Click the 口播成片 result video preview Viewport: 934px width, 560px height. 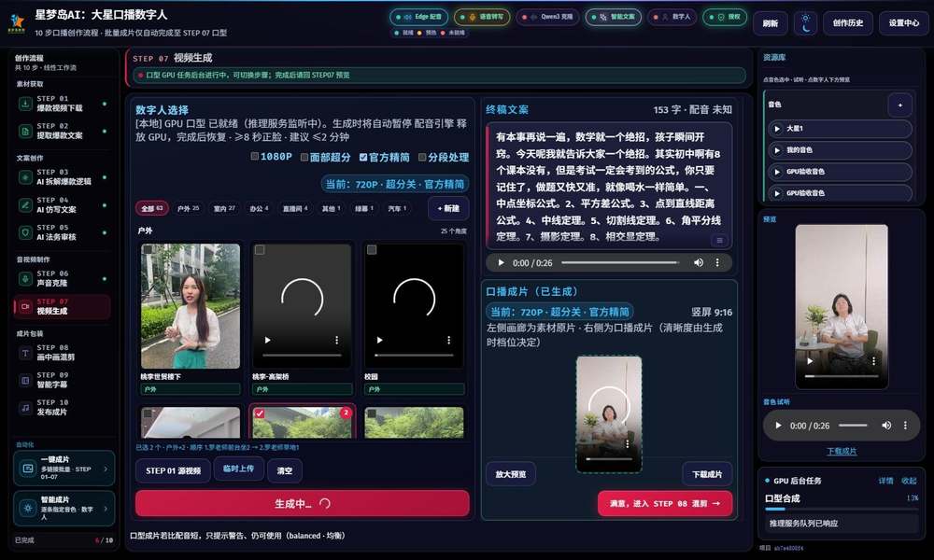609,414
